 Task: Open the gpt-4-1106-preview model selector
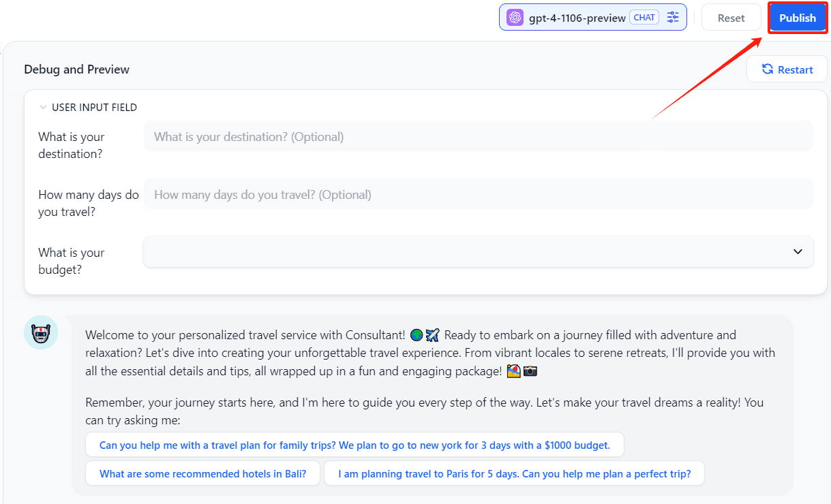coord(577,18)
